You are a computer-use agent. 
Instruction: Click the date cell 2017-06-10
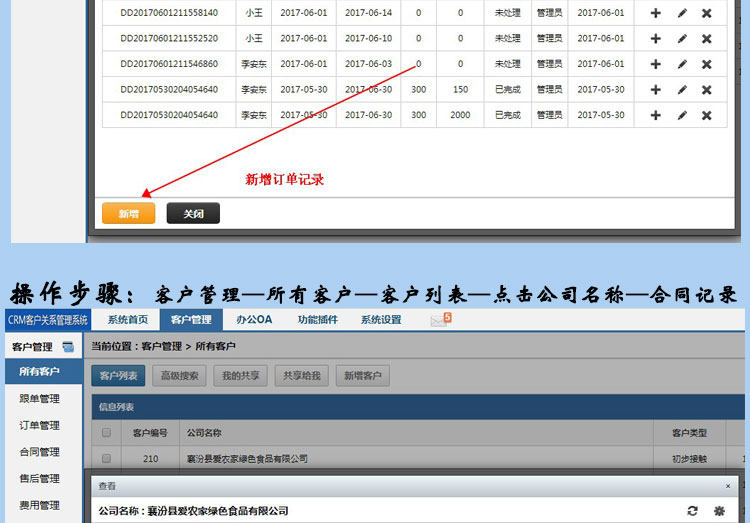click(x=368, y=38)
